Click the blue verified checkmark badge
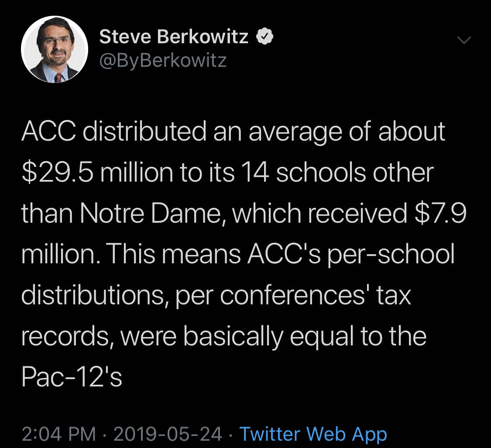Image resolution: width=491 pixels, height=448 pixels. click(x=265, y=36)
